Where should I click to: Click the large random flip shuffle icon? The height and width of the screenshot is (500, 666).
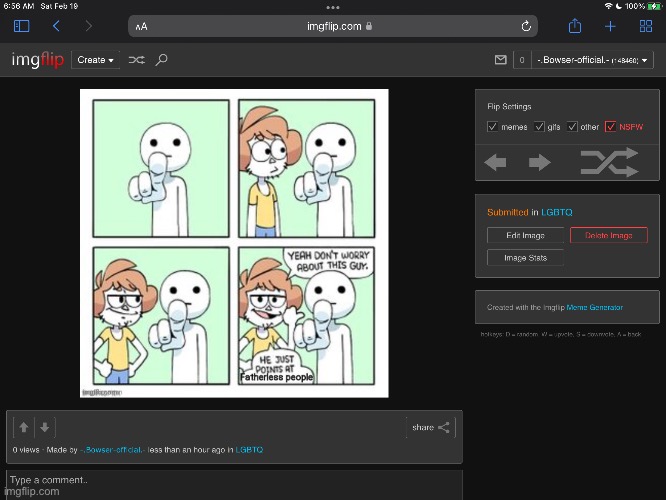[610, 162]
